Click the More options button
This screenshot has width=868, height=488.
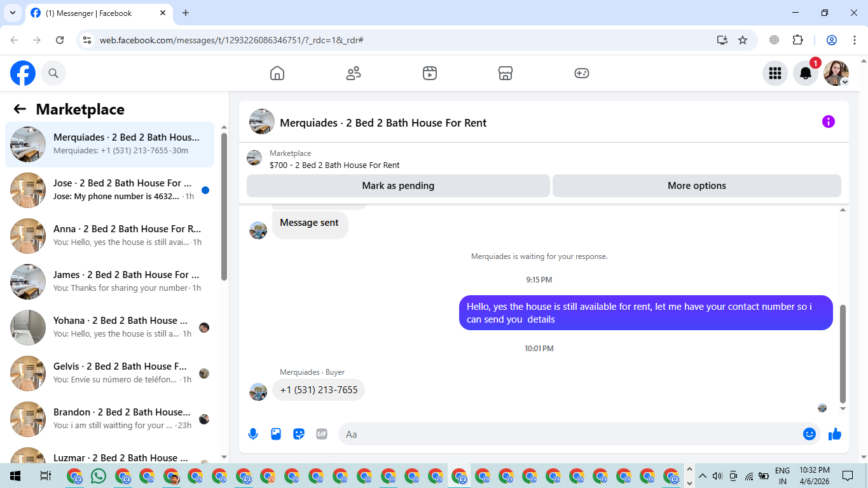[x=697, y=186]
